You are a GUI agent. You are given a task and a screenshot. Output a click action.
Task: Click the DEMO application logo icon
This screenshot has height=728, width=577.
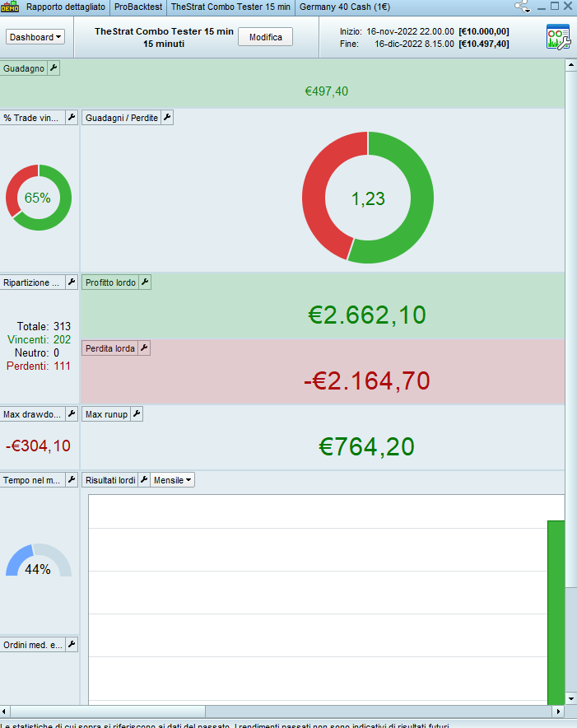click(10, 7)
